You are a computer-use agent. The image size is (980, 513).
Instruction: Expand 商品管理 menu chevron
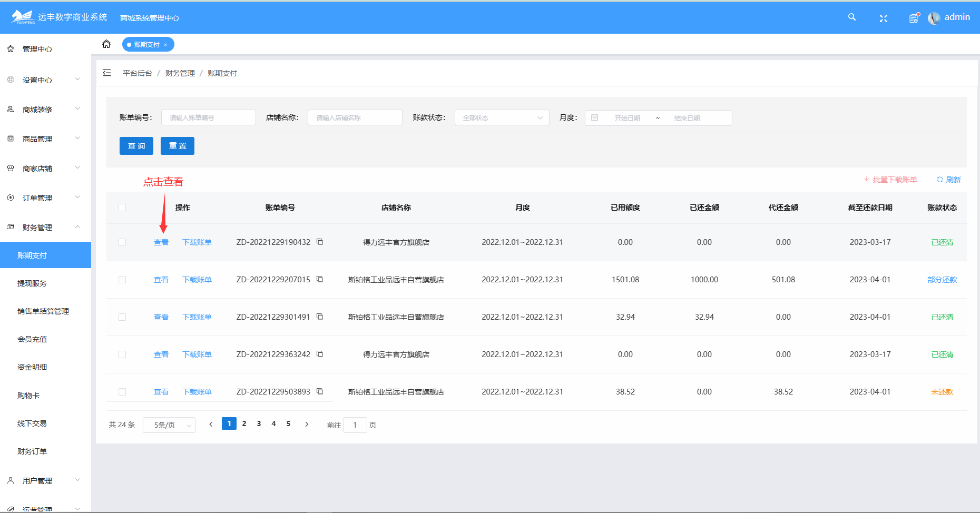(77, 139)
